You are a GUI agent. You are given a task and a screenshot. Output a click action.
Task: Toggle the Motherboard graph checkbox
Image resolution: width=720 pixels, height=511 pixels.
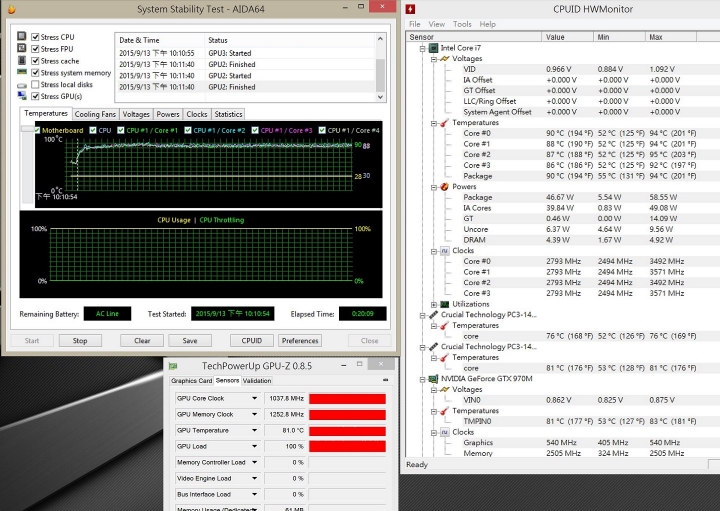point(38,130)
